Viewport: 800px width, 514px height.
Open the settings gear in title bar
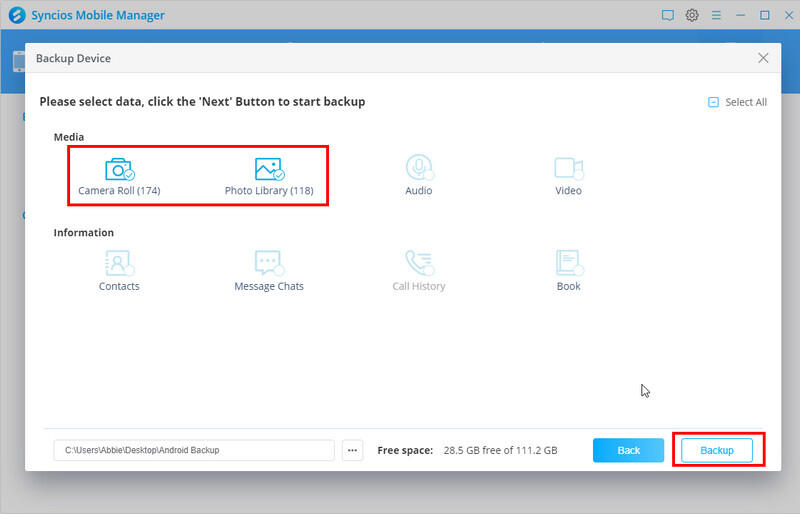(692, 15)
